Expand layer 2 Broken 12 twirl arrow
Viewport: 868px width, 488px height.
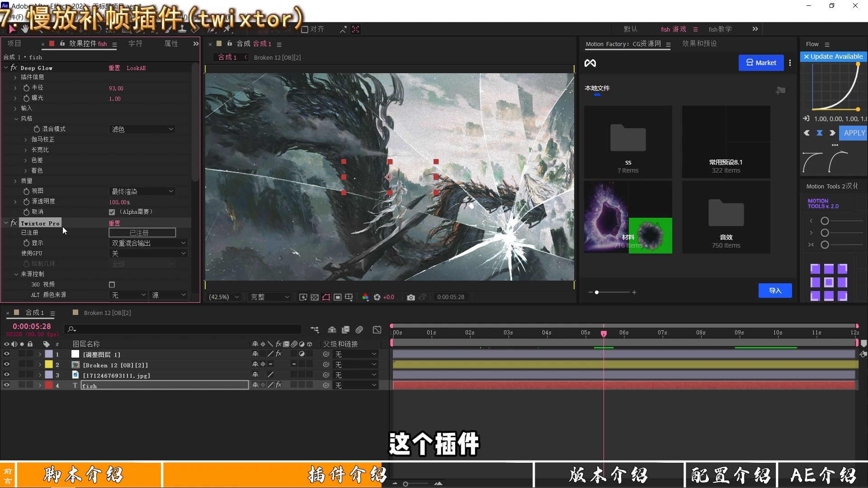click(40, 365)
